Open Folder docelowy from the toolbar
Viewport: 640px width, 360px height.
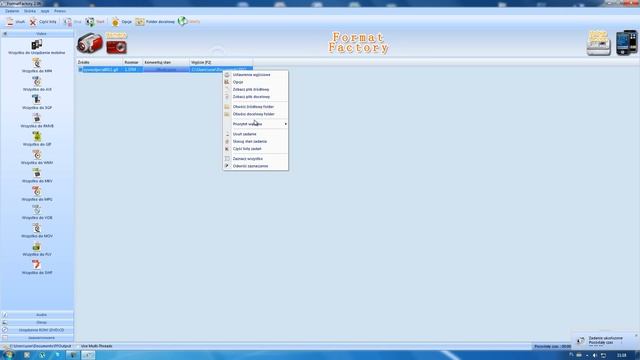(155, 22)
